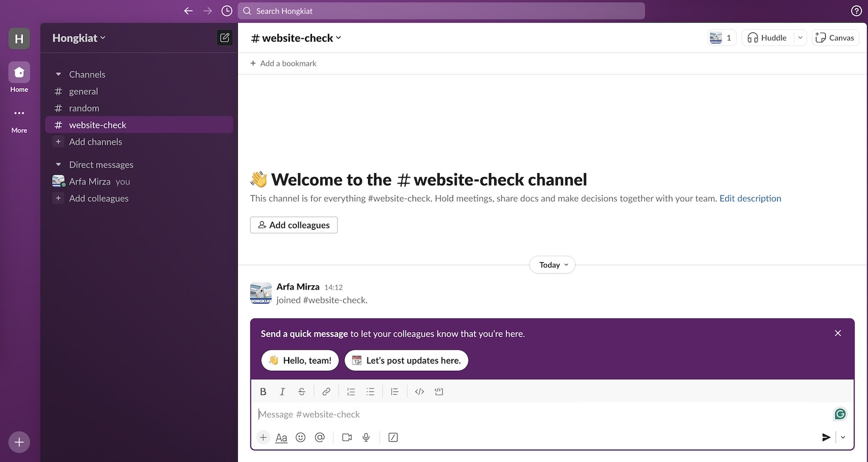Click the Arfa Mirza name in message
The width and height of the screenshot is (868, 462).
pyautogui.click(x=298, y=287)
